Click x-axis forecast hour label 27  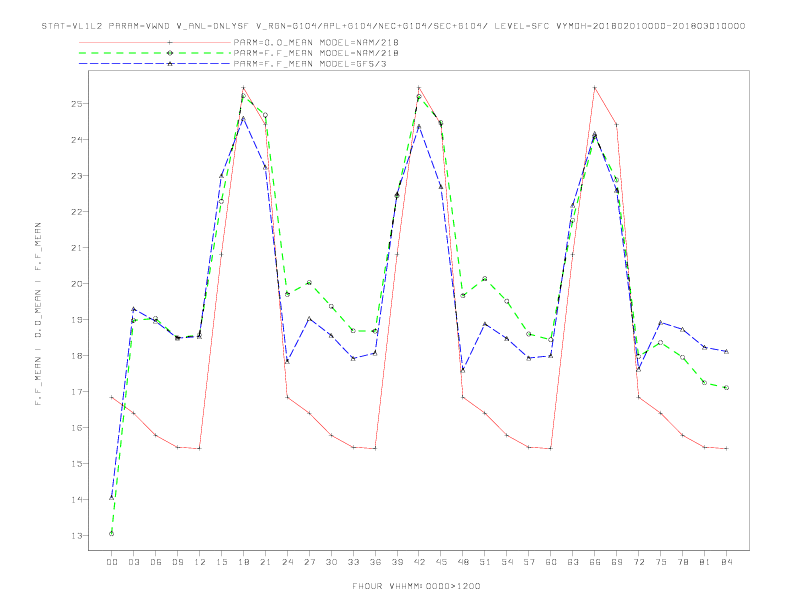[x=309, y=562]
